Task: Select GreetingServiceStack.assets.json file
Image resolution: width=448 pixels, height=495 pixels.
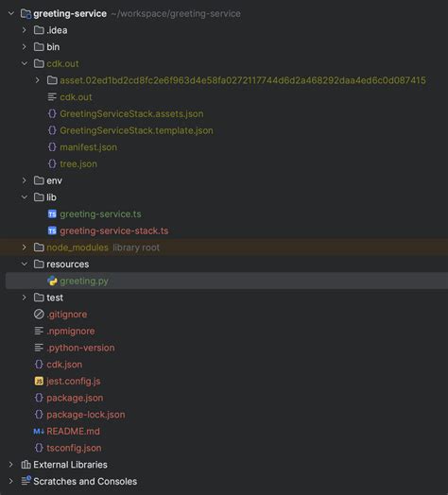Action: [131, 114]
